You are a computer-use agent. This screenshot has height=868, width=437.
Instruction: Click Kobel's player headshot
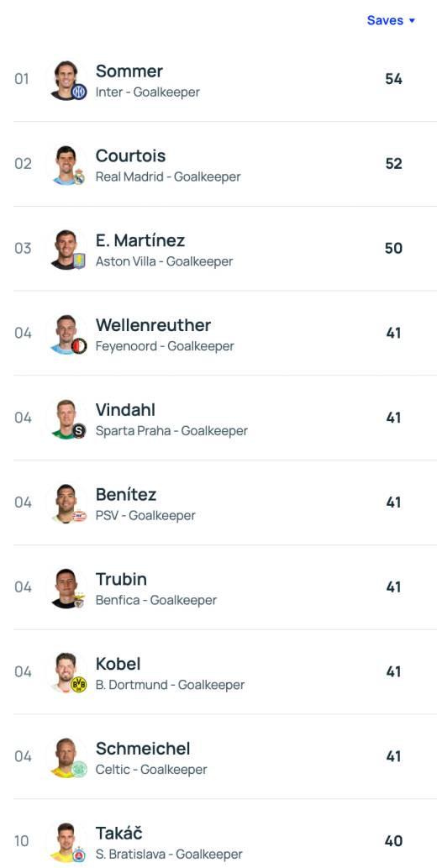pos(66,673)
